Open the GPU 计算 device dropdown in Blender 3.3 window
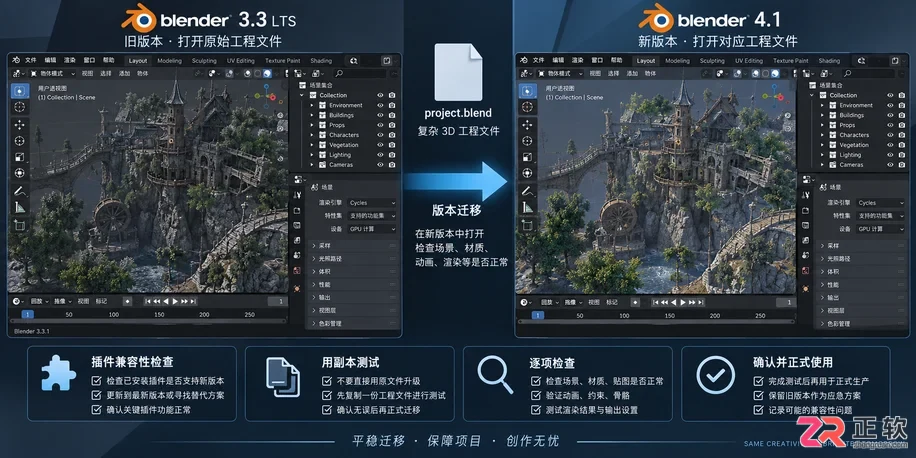Image resolution: width=916 pixels, height=458 pixels. (372, 229)
